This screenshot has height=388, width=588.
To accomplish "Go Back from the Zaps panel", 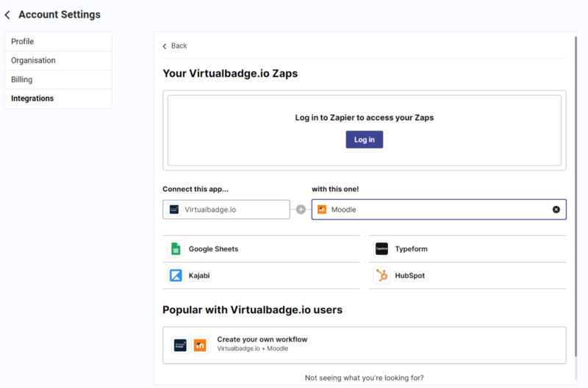I will tap(175, 46).
